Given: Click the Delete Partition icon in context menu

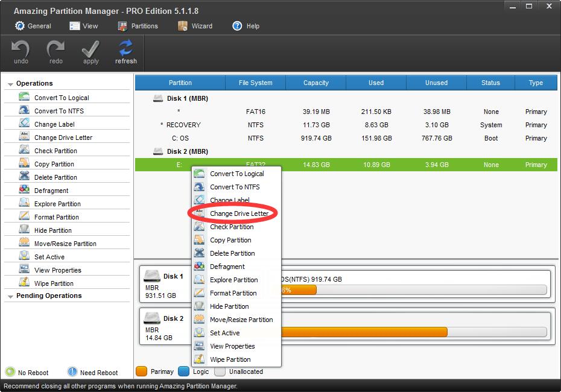Looking at the screenshot, I should click(199, 253).
